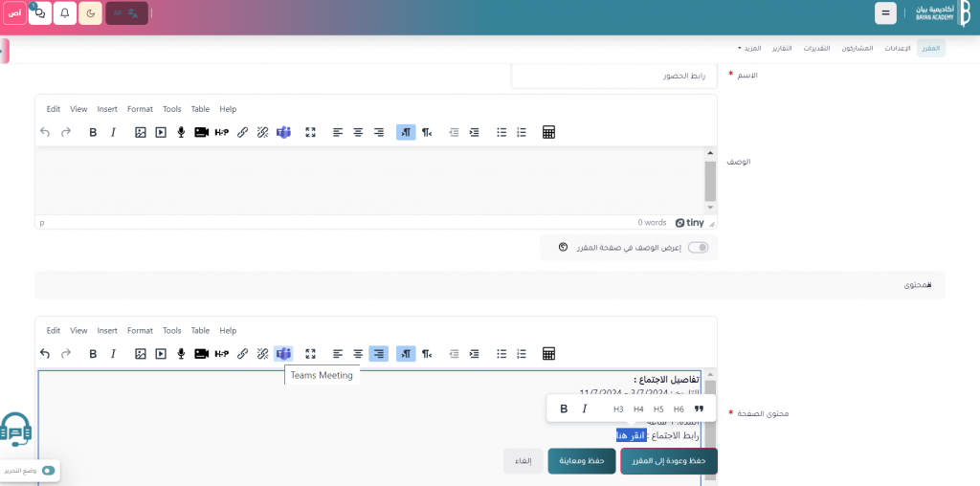Open the Format menu in description editor

[140, 109]
